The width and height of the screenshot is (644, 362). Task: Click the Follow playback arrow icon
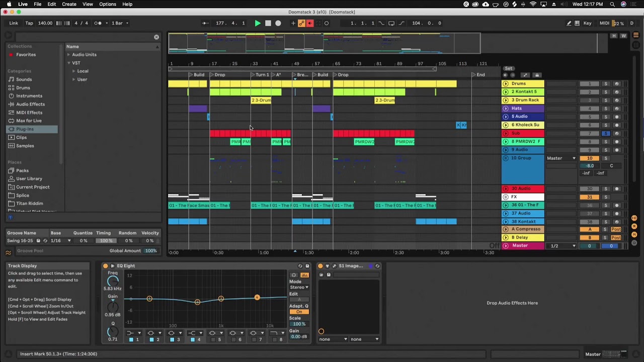point(205,23)
